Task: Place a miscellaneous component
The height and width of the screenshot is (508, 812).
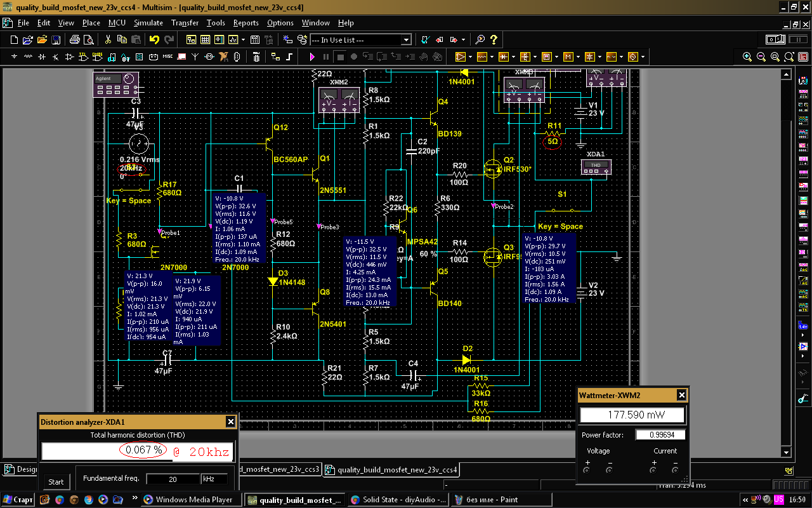Action: pyautogui.click(x=167, y=57)
